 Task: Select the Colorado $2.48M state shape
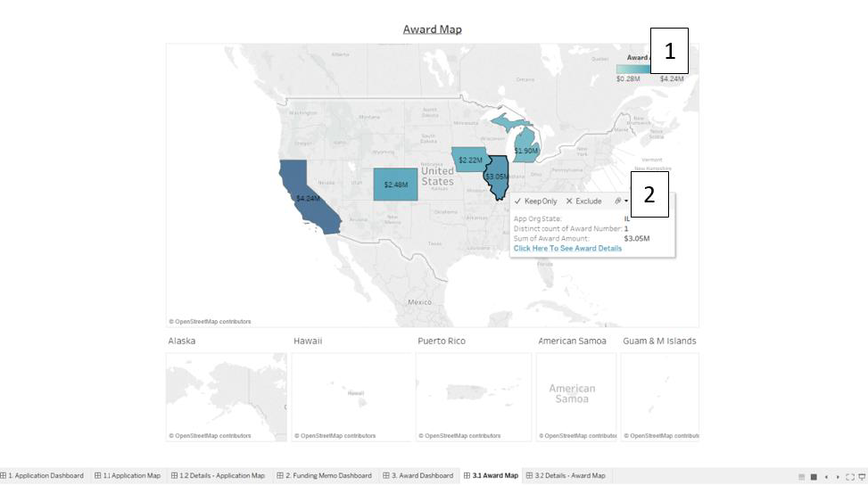click(x=394, y=184)
